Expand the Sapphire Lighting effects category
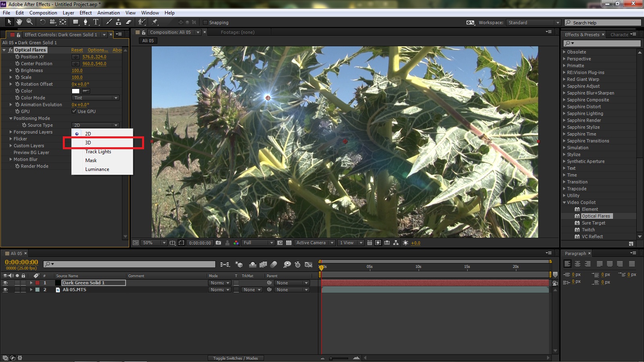Screen dimensions: 644x362 [564, 113]
